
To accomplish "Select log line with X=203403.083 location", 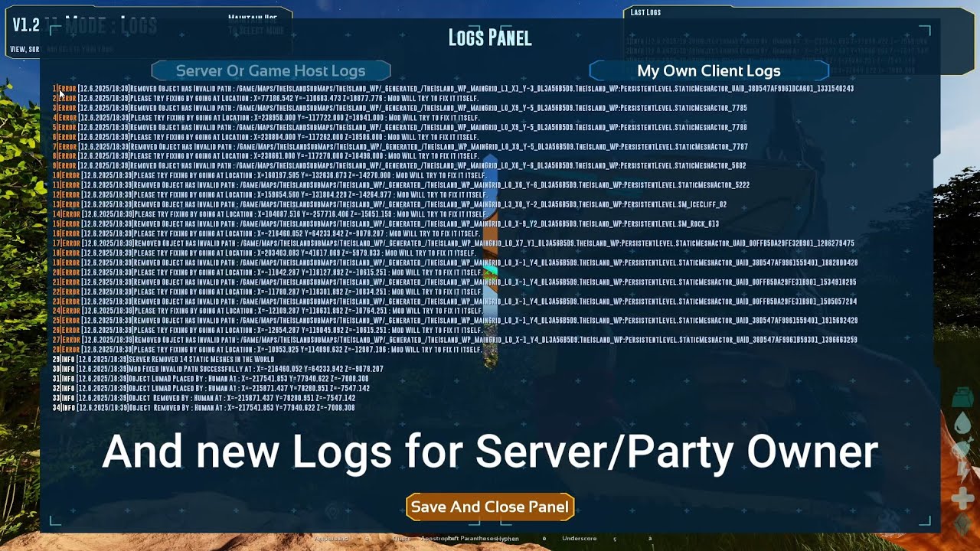I will tap(264, 253).
